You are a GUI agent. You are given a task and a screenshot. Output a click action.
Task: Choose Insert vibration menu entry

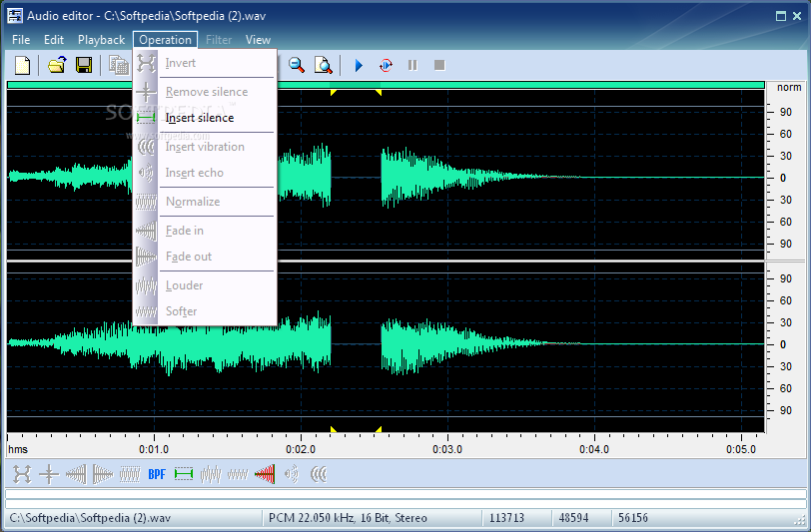point(205,147)
